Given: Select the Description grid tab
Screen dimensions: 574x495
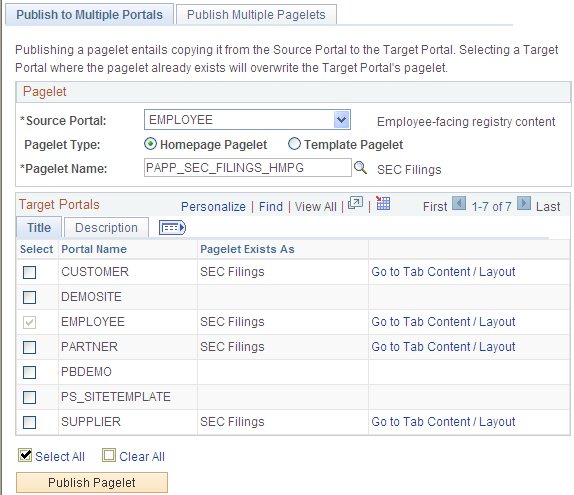Looking at the screenshot, I should pos(106,227).
